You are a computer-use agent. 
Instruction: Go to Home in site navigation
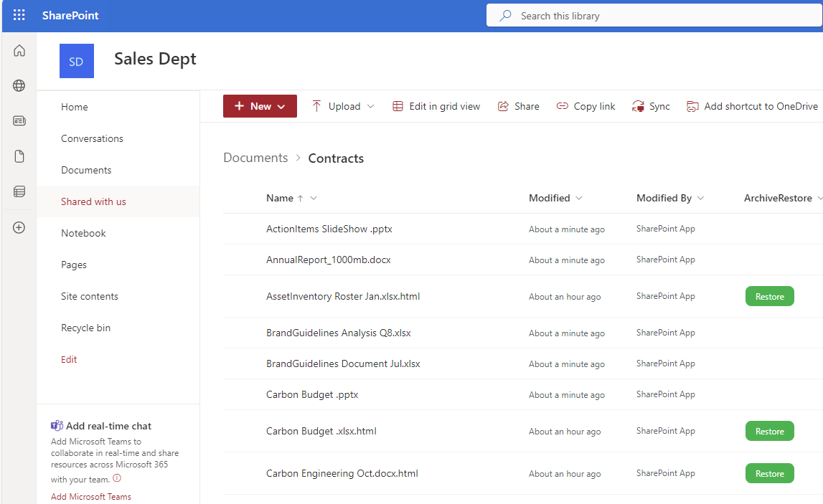[x=75, y=107]
